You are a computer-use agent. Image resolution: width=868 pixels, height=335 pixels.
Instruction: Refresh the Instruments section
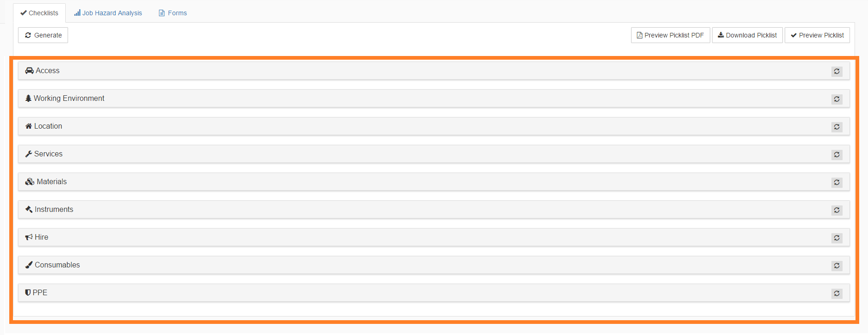837,210
